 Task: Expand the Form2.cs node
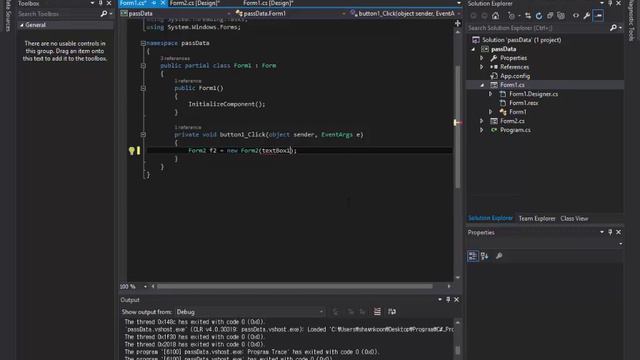pos(482,121)
